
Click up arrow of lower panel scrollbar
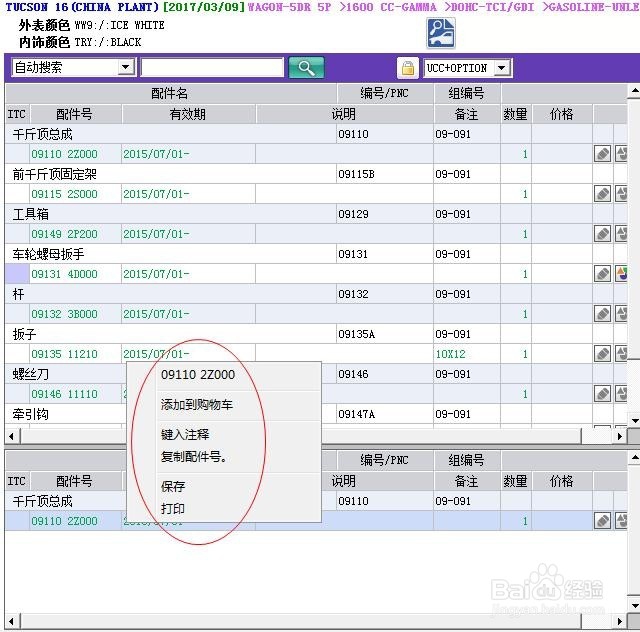pyautogui.click(x=634, y=458)
